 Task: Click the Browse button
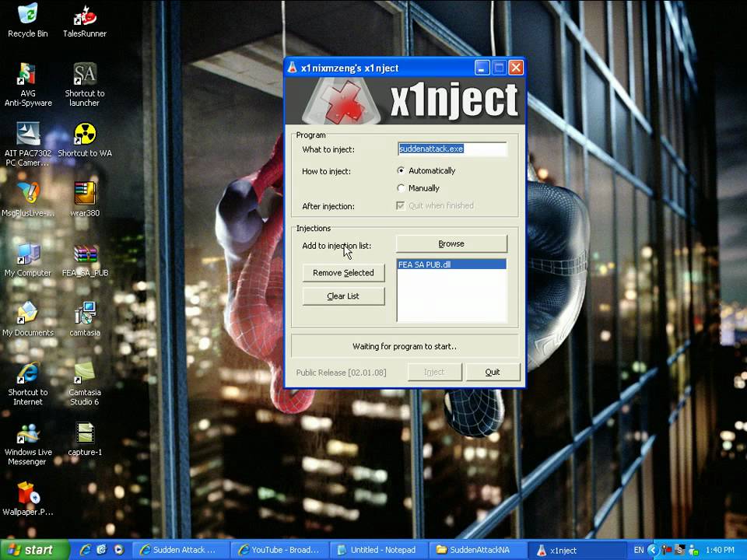[451, 243]
